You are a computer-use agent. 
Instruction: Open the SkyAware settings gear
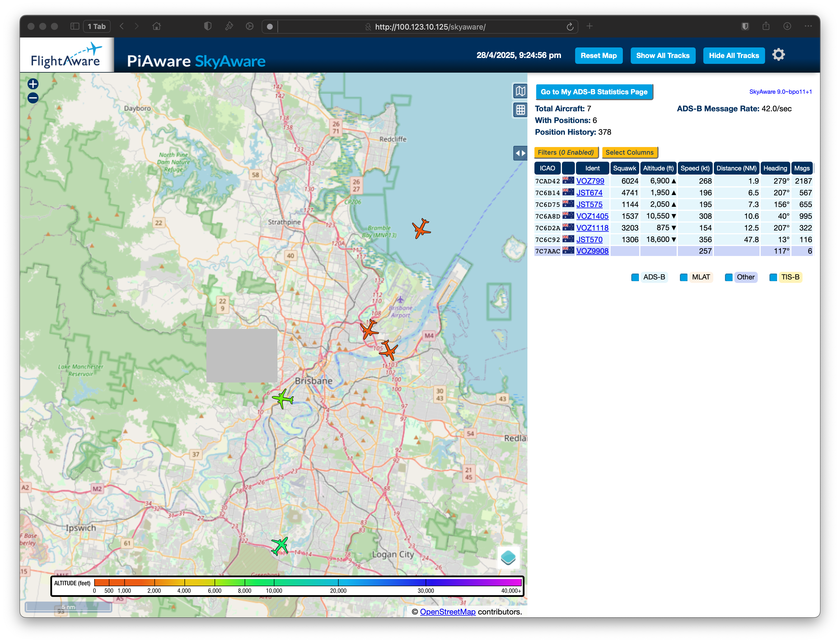778,55
